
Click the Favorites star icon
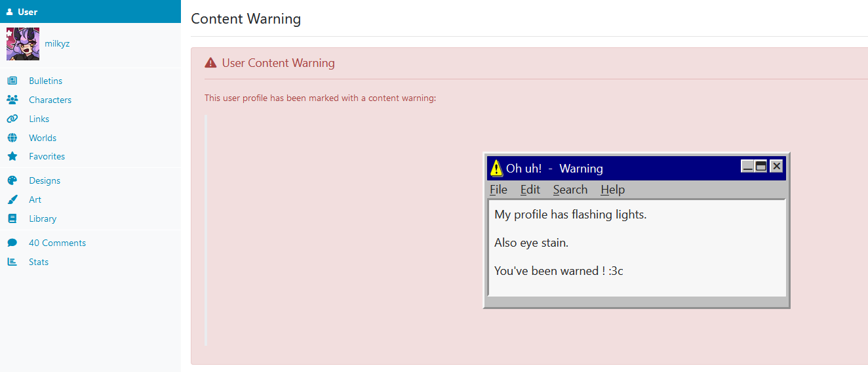[x=12, y=156]
